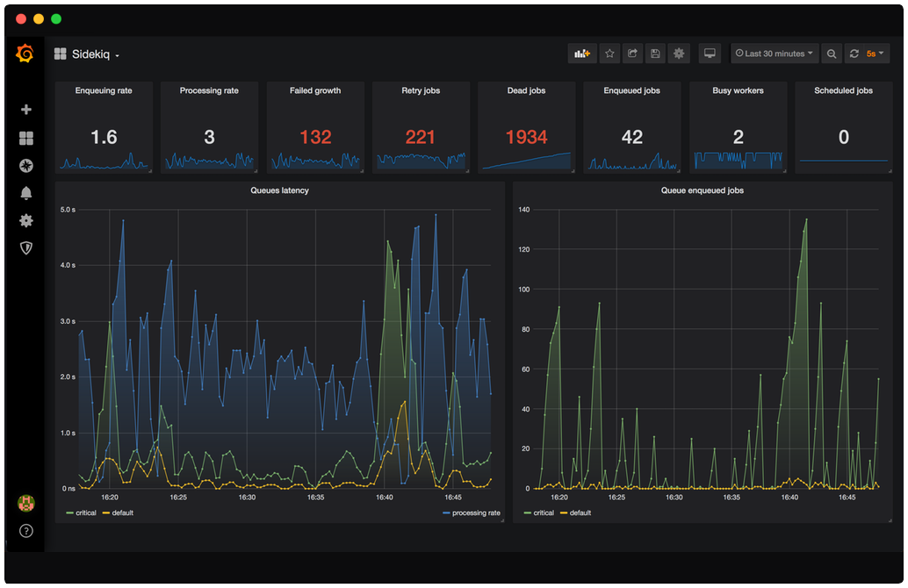The height and width of the screenshot is (588, 908).
Task: Click green critical color swatch in Queues latency
Action: (69, 513)
